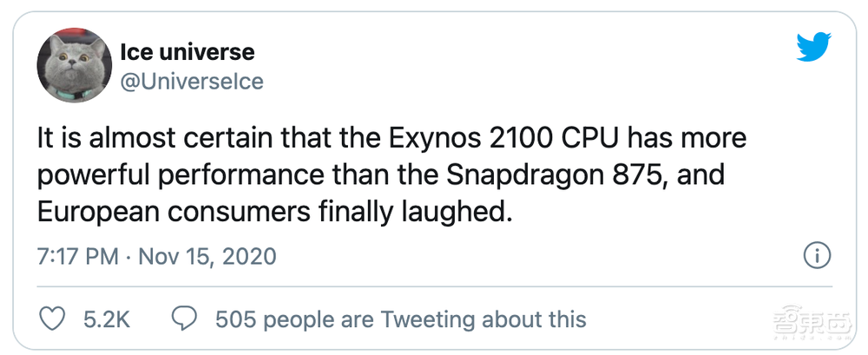Select the Nov 15, 2020 date
The height and width of the screenshot is (355, 868).
pyautogui.click(x=209, y=256)
